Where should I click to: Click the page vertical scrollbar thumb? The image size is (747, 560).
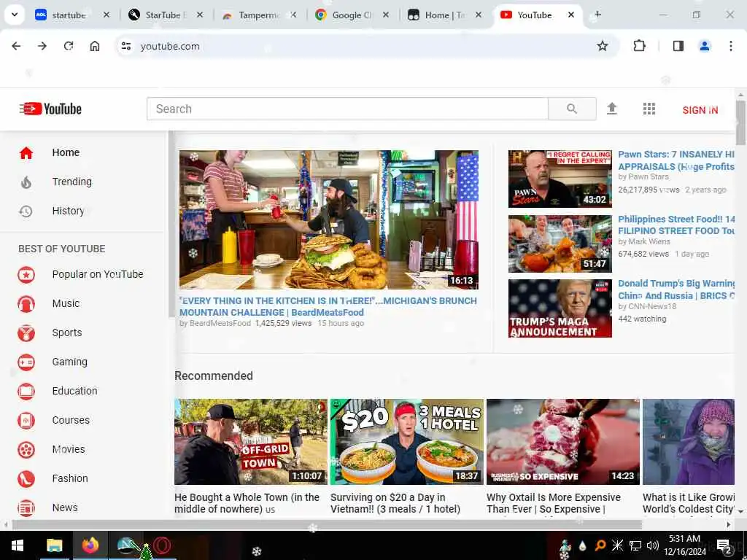(740, 122)
